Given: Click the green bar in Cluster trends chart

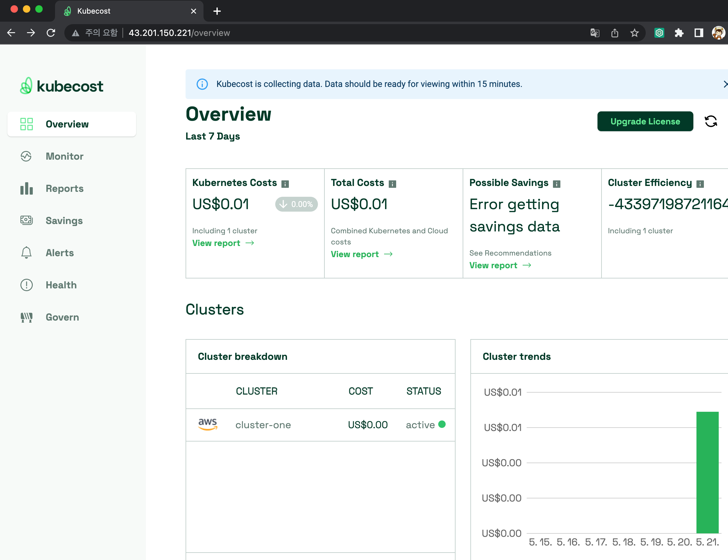Looking at the screenshot, I should (707, 472).
